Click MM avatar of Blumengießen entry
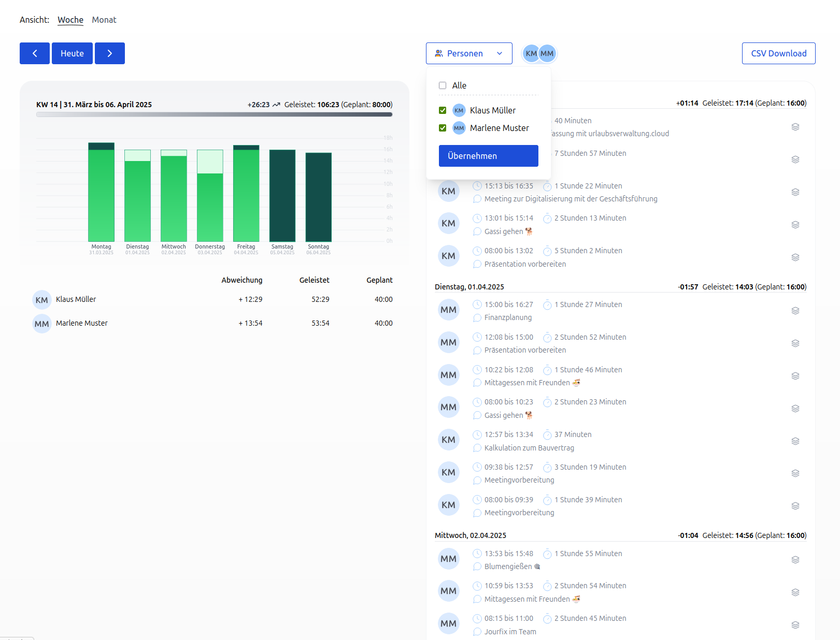The width and height of the screenshot is (840, 640). pyautogui.click(x=449, y=559)
